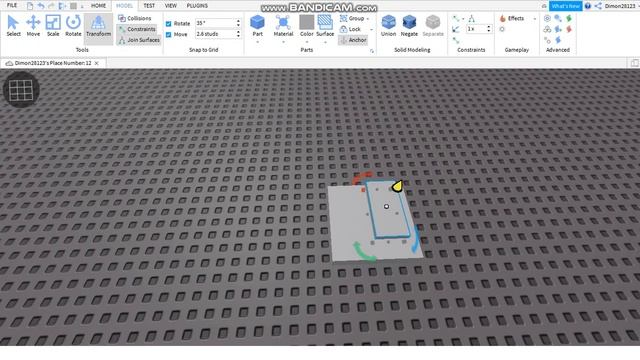Click the Group button
The image size is (640, 360).
352,18
